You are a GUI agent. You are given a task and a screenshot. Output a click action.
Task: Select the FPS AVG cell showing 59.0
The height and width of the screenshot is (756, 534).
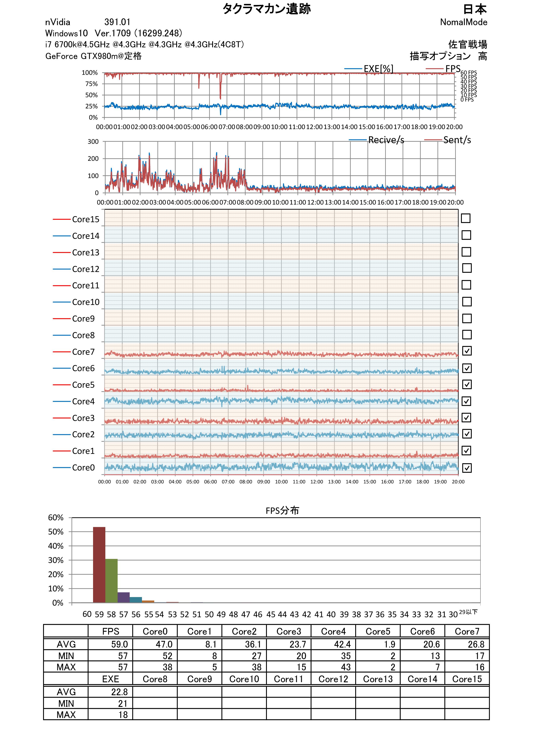click(110, 644)
